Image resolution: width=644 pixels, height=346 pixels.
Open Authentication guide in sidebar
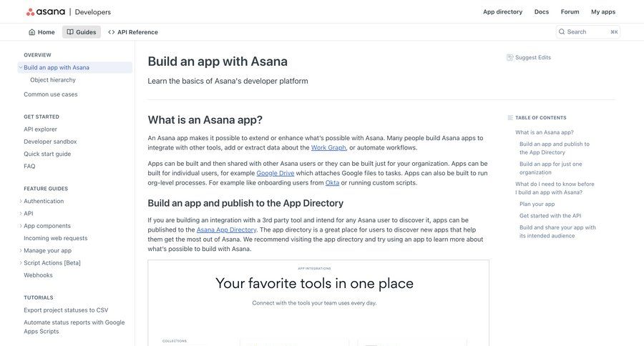pyautogui.click(x=44, y=201)
